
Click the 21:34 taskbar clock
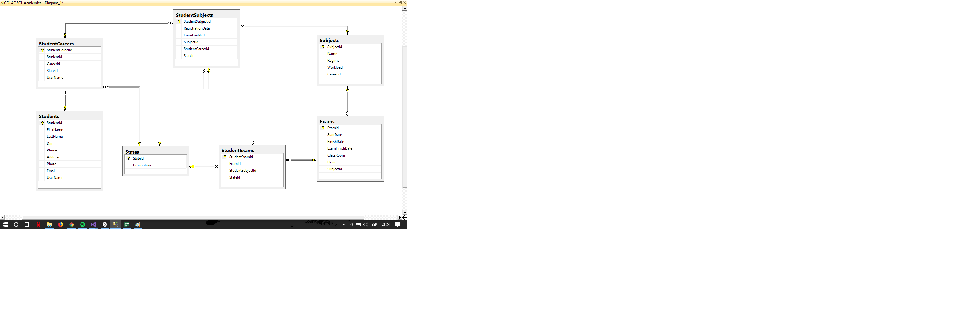pos(386,225)
